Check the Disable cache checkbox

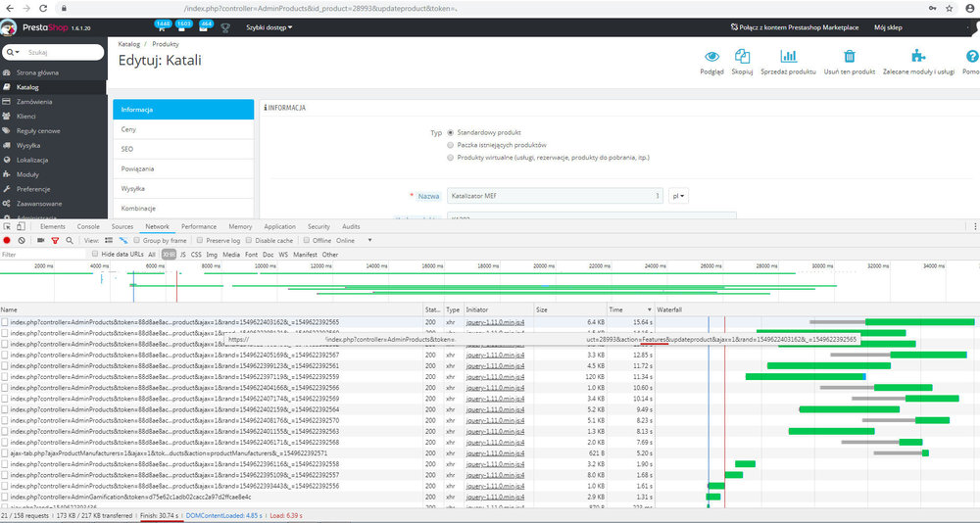click(249, 240)
